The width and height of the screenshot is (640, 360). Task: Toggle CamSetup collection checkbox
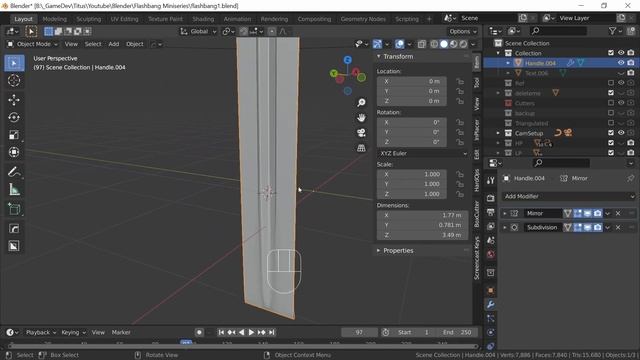click(x=611, y=133)
